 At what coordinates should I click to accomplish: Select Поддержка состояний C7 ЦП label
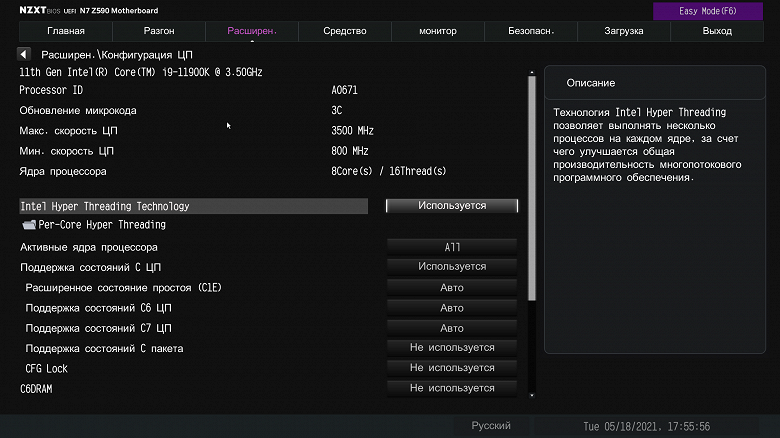(x=98, y=328)
